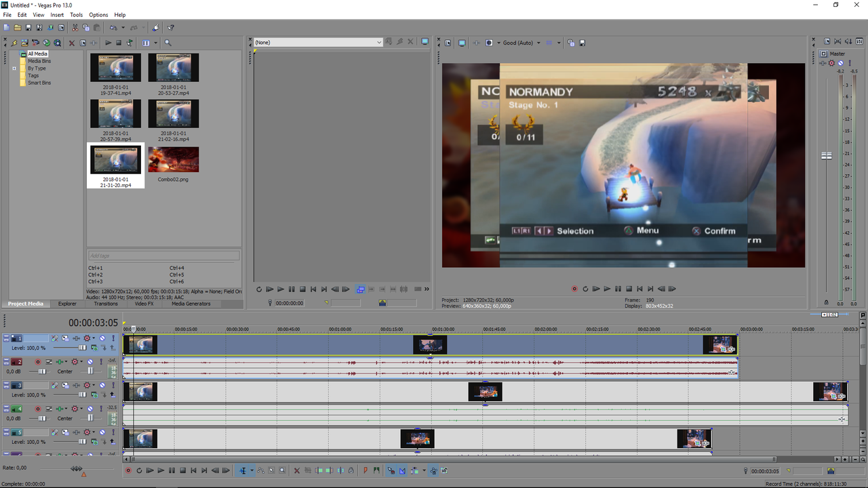Image resolution: width=868 pixels, height=488 pixels.
Task: Insert region with the green flags icon
Action: 376,470
